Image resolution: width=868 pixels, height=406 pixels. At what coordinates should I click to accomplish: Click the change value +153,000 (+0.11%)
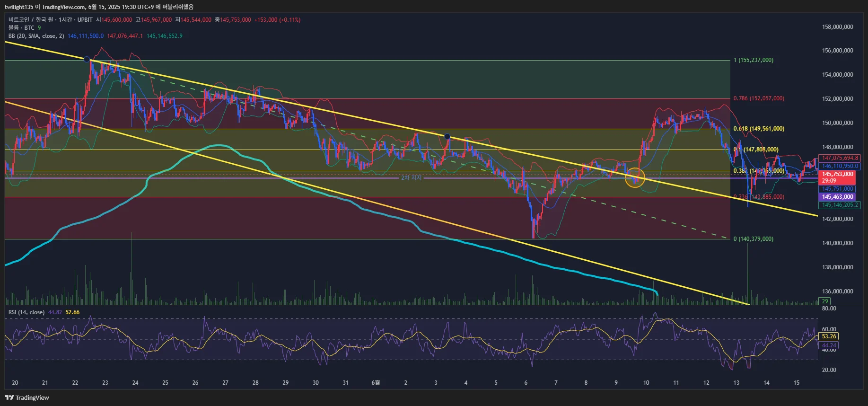(x=277, y=20)
